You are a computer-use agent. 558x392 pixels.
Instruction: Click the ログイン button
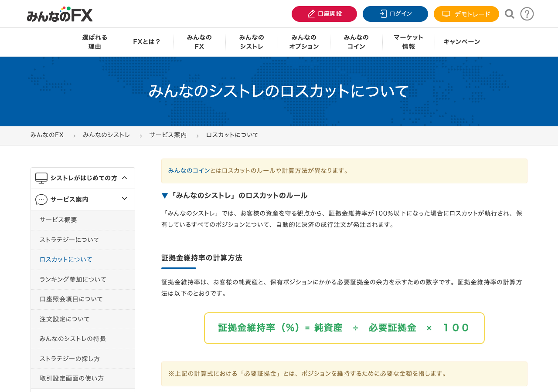pos(395,14)
